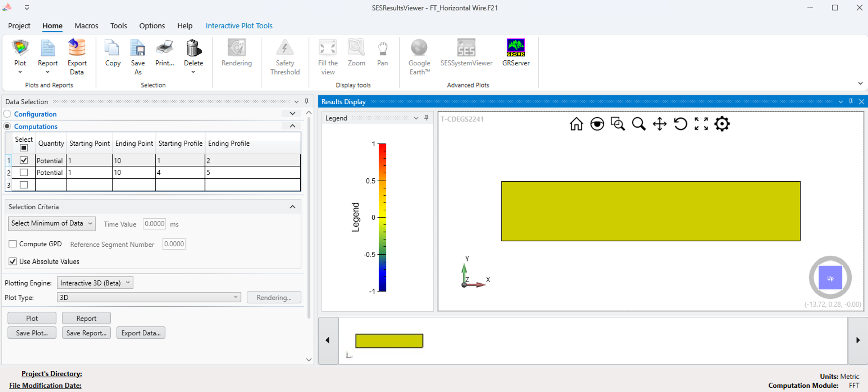Open SESSystemViewer from ribbon
This screenshot has width=868, height=392.
click(466, 53)
